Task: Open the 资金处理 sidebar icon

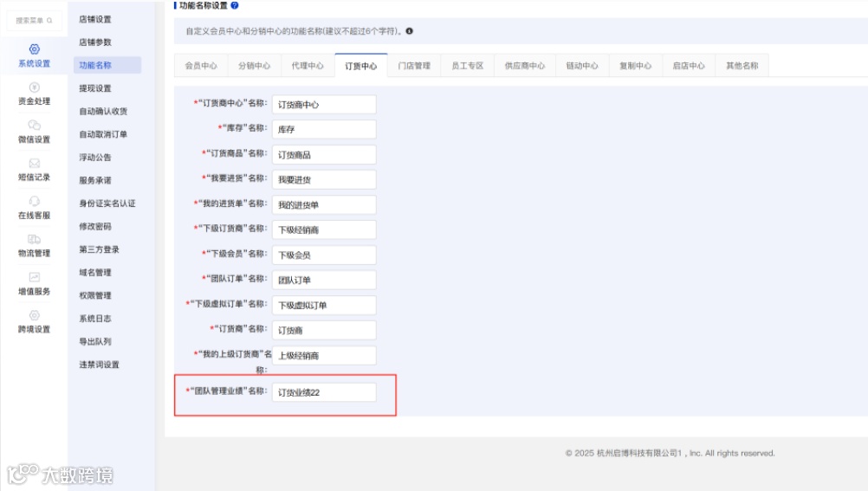Action: click(35, 87)
